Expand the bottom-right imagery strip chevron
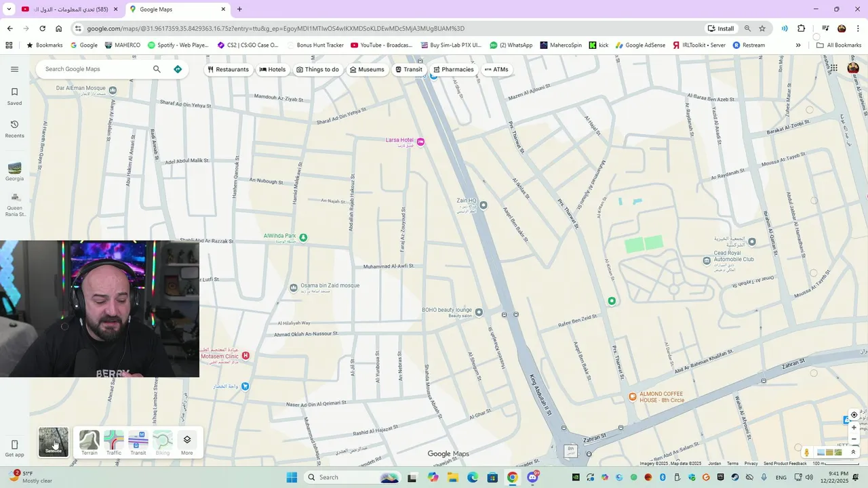868x488 pixels. point(853,452)
